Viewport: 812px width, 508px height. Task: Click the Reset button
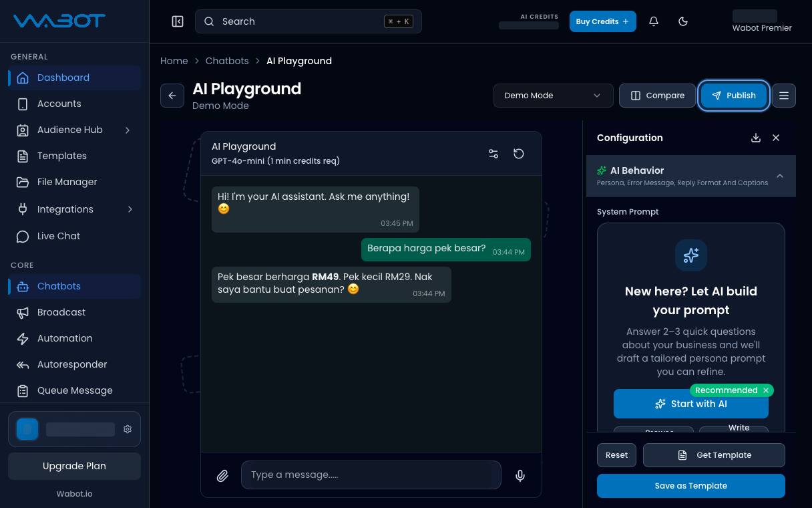(x=616, y=455)
